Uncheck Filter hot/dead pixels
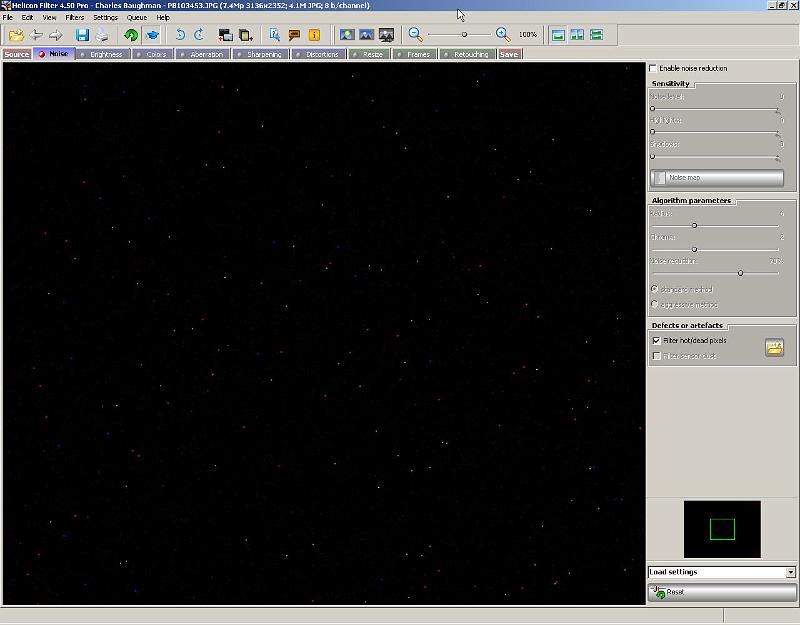Image resolution: width=800 pixels, height=625 pixels. pos(656,341)
